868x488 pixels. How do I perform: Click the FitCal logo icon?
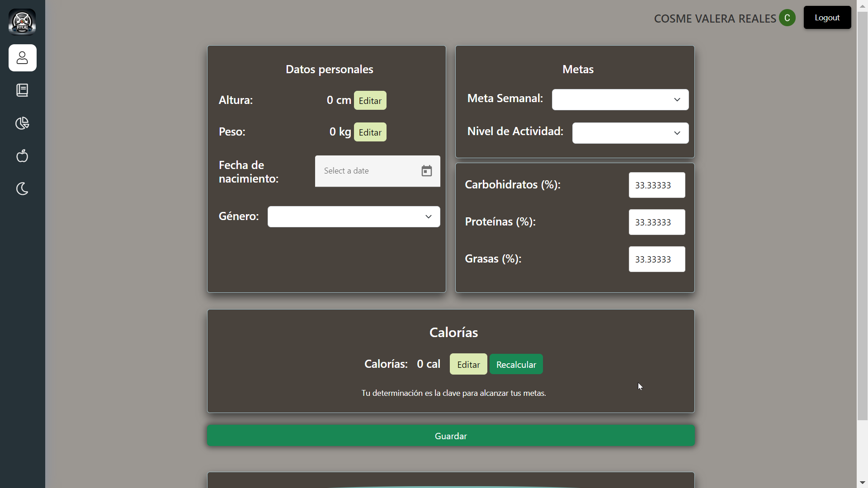[22, 22]
